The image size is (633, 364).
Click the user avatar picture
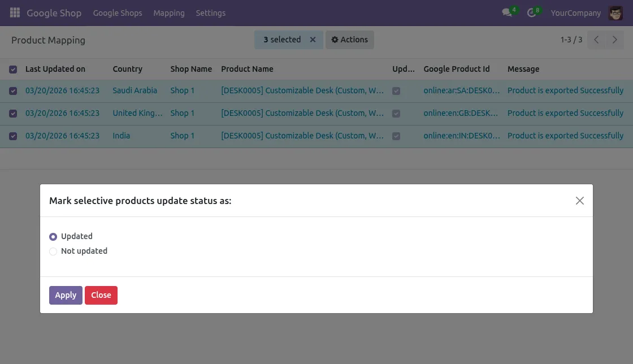[x=615, y=13]
